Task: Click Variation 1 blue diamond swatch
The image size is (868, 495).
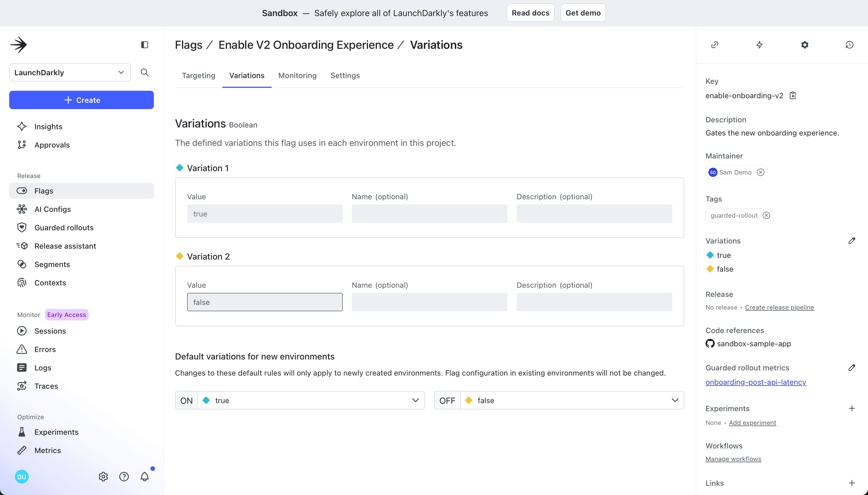Action: (x=179, y=168)
